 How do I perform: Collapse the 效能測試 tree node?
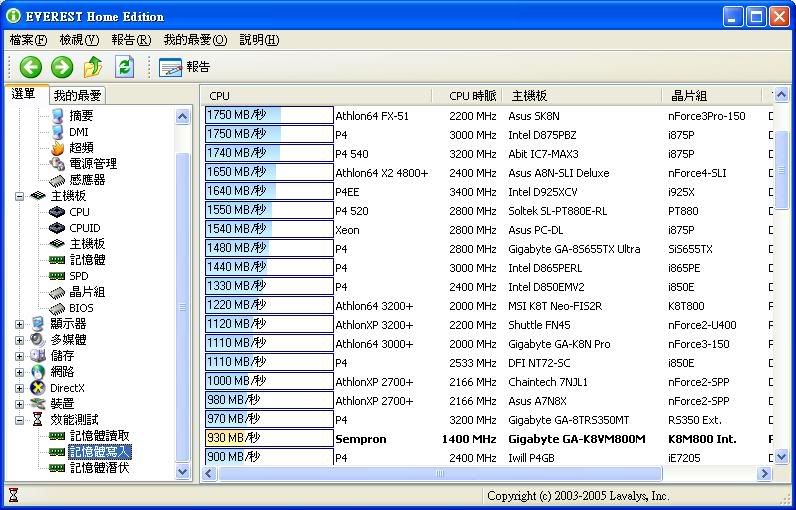click(x=19, y=420)
